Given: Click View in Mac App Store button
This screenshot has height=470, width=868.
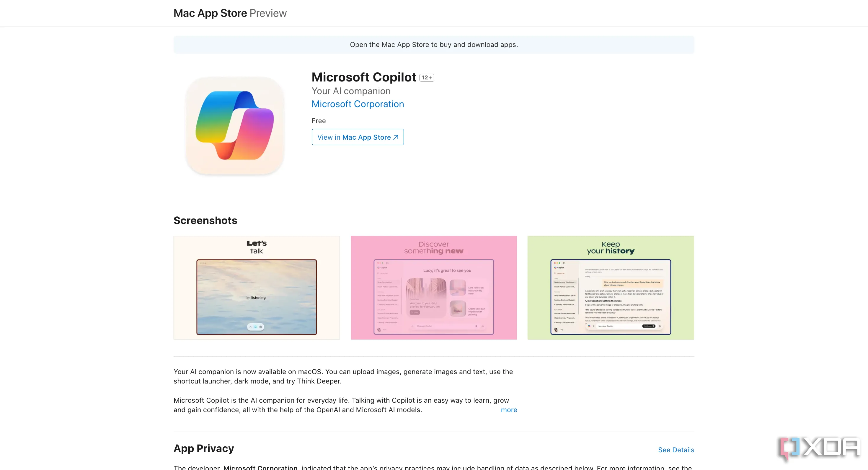Looking at the screenshot, I should [358, 137].
